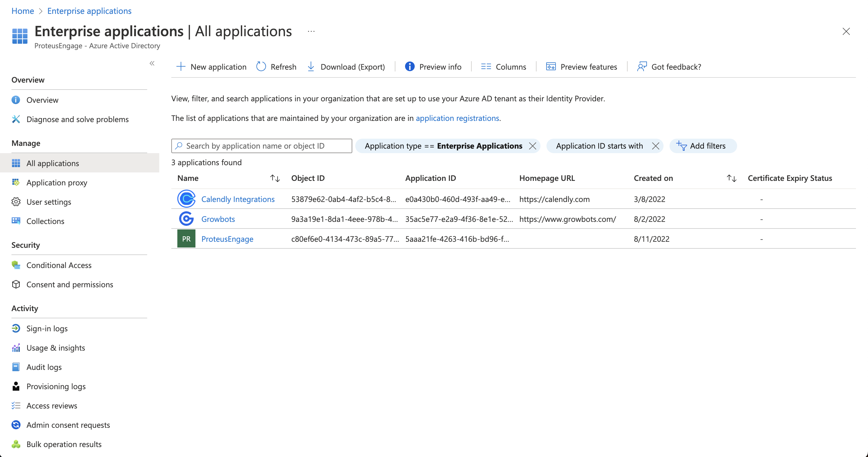868x457 pixels.
Task: Click the Usage & insights chart icon
Action: (16, 348)
